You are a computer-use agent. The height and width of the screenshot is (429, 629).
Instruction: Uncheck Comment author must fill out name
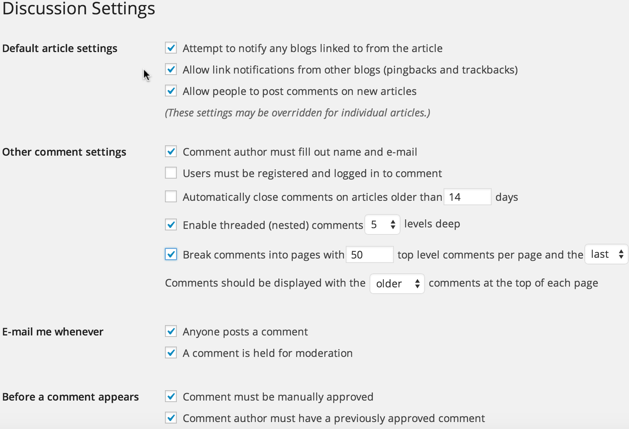[171, 151]
